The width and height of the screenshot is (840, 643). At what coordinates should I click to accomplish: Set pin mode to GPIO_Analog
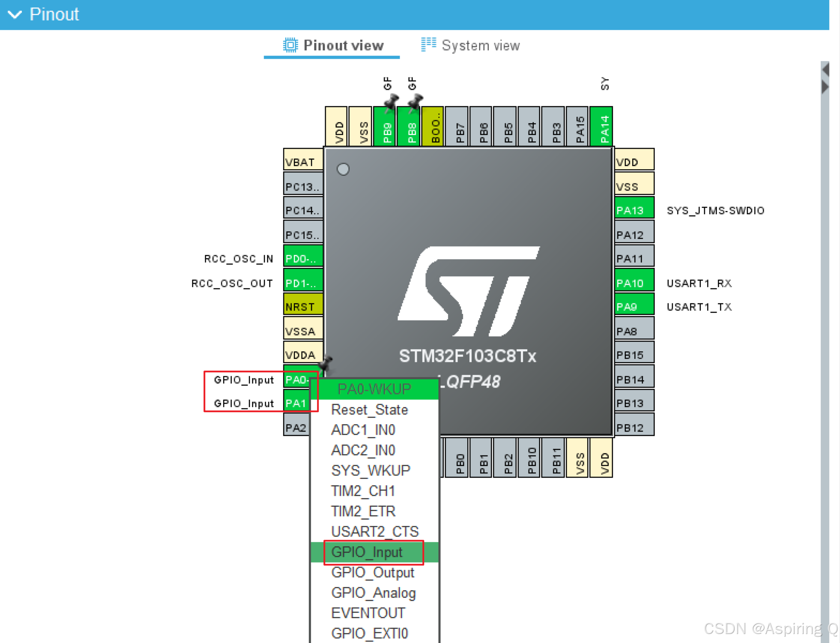374,593
